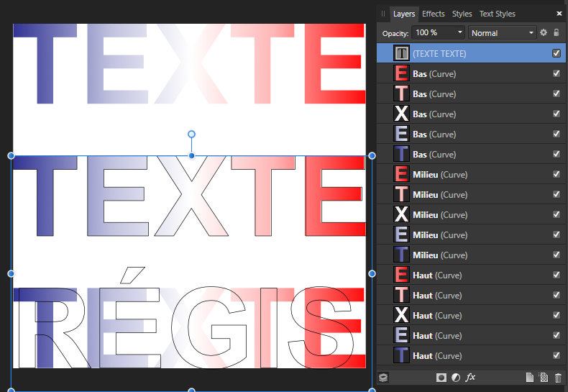
Task: Switch to the Effects tab
Action: pos(434,14)
